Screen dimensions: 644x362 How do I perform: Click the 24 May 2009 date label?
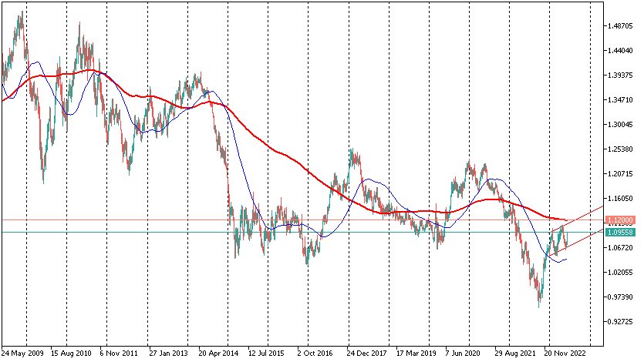click(23, 355)
